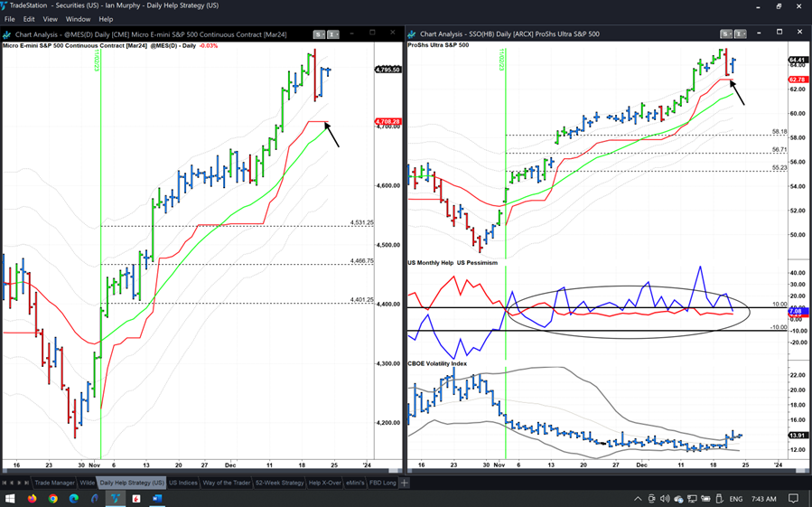The width and height of the screenshot is (812, 507).
Task: Click the red 62.78 price marker
Action: (x=798, y=80)
